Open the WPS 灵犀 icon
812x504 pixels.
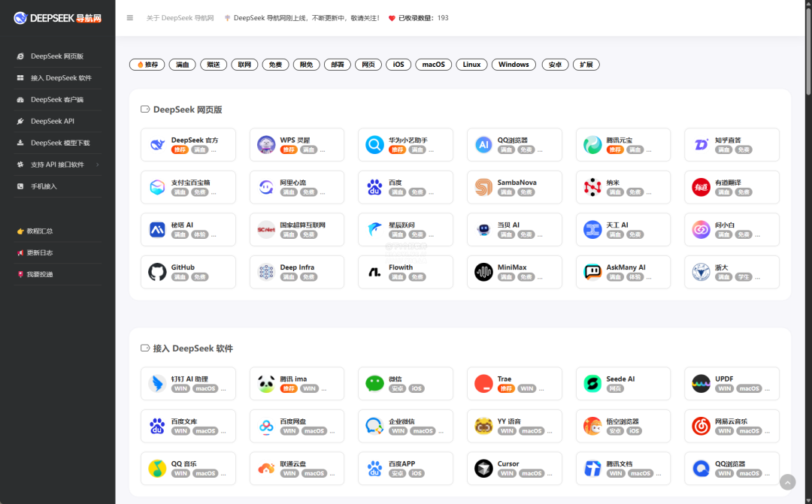[x=266, y=144]
